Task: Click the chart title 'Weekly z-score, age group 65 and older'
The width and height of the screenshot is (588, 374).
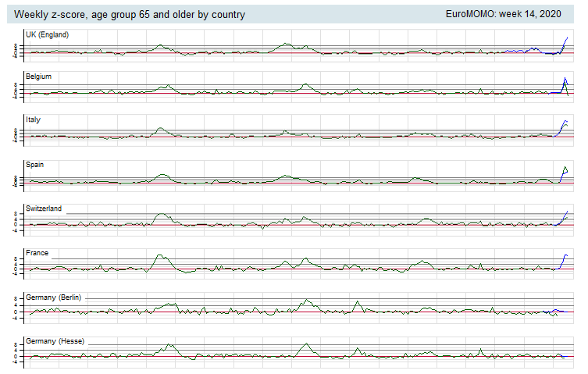Action: pyautogui.click(x=130, y=14)
